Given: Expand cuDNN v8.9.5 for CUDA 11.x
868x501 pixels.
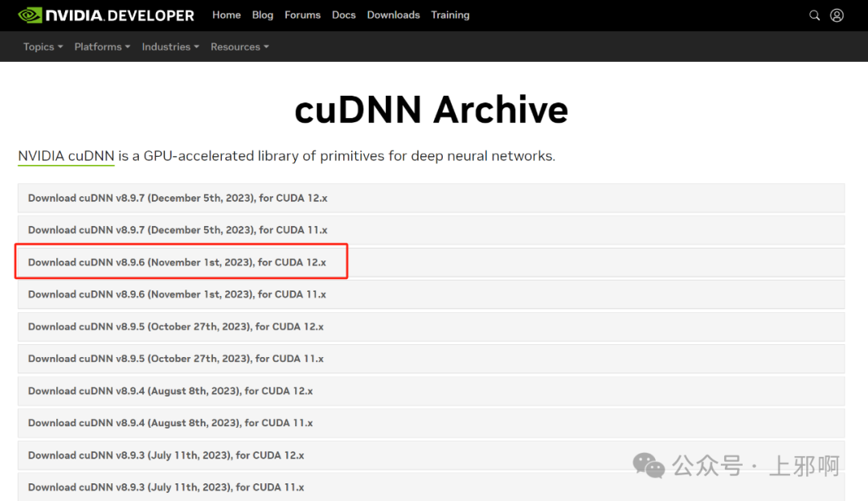Looking at the screenshot, I should [431, 359].
